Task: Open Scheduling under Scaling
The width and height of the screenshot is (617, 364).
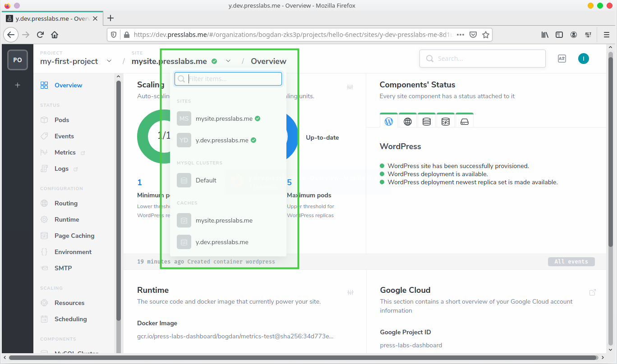Action: pos(63,319)
